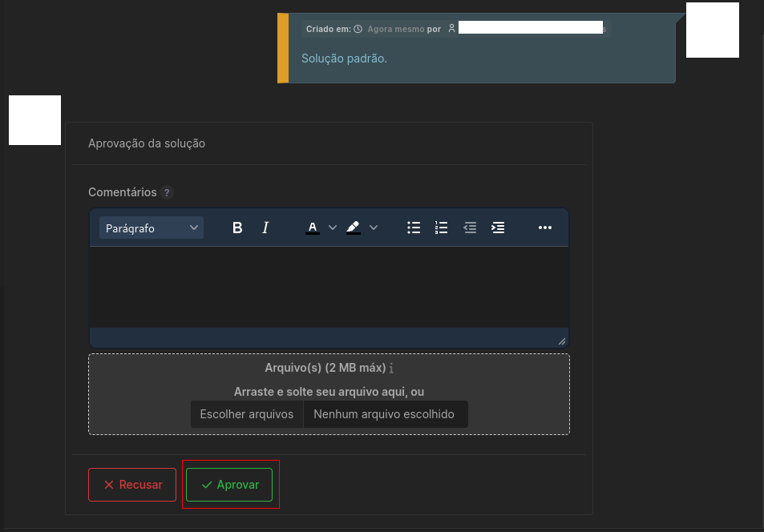Click the info icon beside the 2 MB limit
Image resolution: width=764 pixels, height=532 pixels.
click(x=390, y=368)
